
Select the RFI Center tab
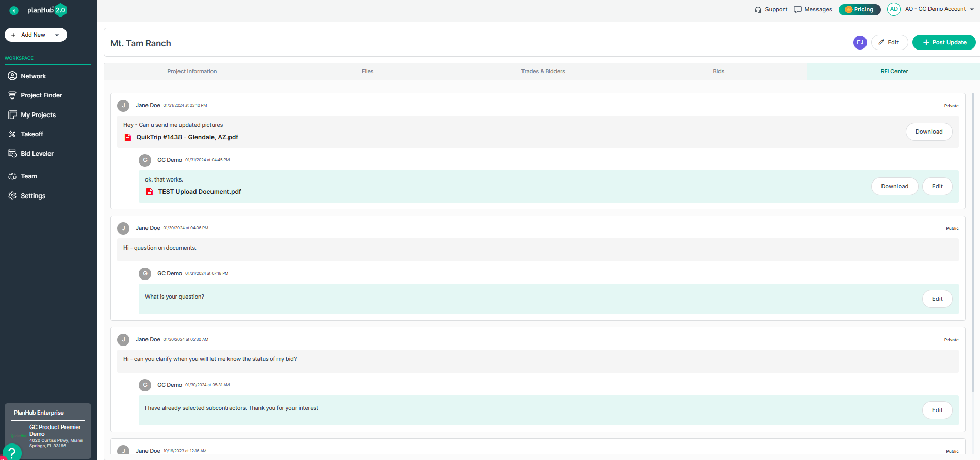pos(894,72)
